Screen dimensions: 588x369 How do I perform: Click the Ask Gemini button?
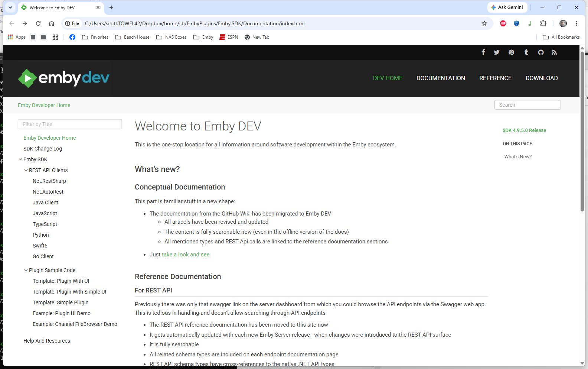coord(507,7)
